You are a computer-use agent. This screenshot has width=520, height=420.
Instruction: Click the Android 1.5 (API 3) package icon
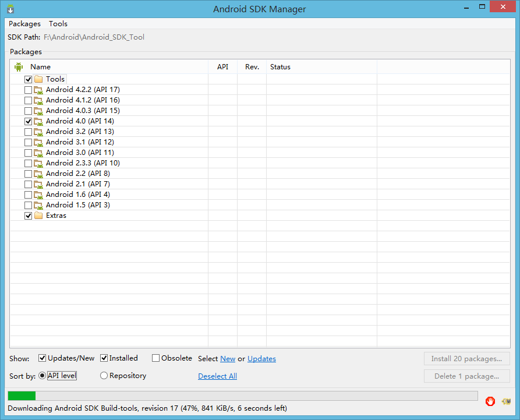tap(38, 206)
